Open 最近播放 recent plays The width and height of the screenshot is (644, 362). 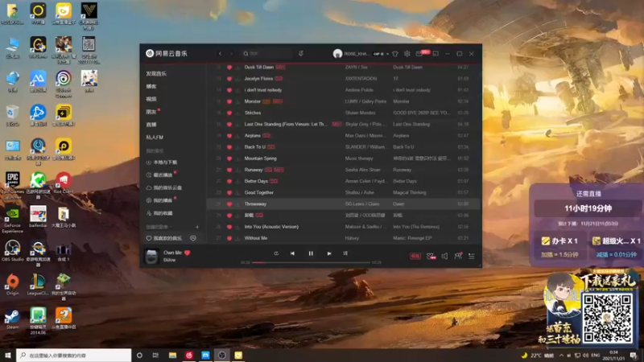point(159,175)
